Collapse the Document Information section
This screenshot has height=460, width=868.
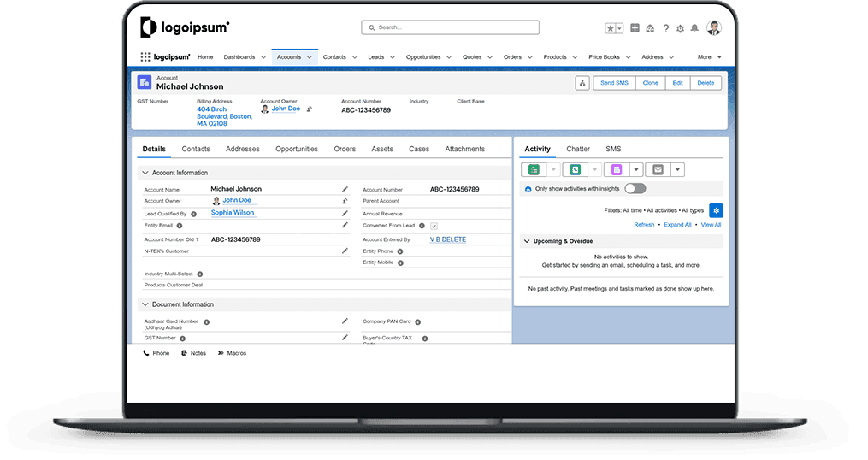145,304
